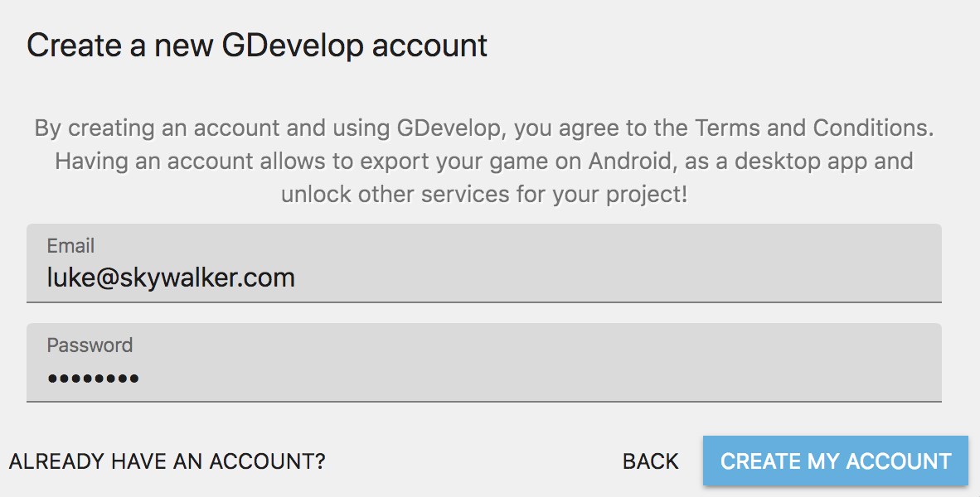Screen dimensions: 980x497
Task: Click the word "account" in the dialog title
Action: coord(429,45)
